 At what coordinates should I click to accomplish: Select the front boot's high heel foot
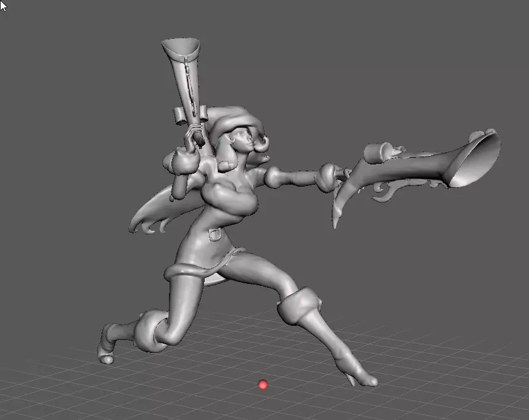point(358,372)
